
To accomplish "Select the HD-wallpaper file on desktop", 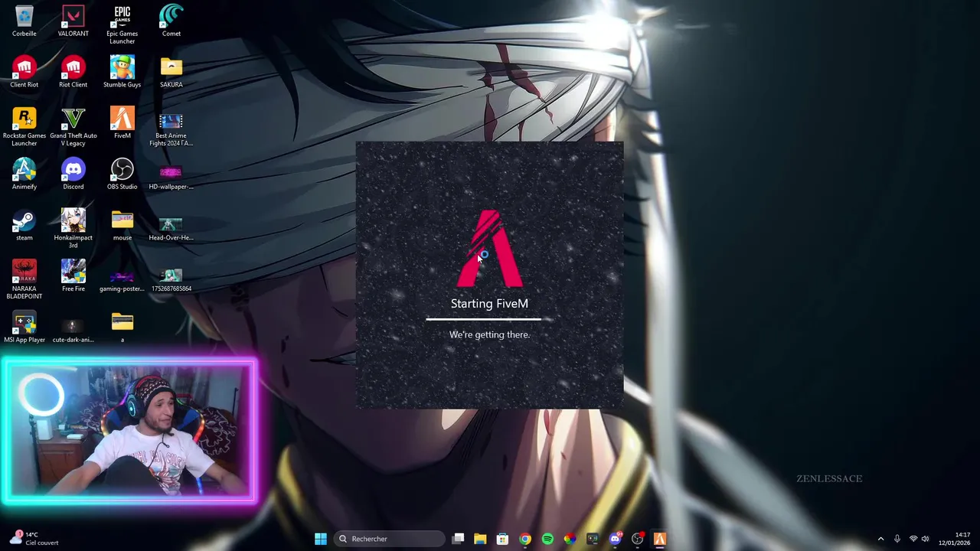I will click(171, 176).
